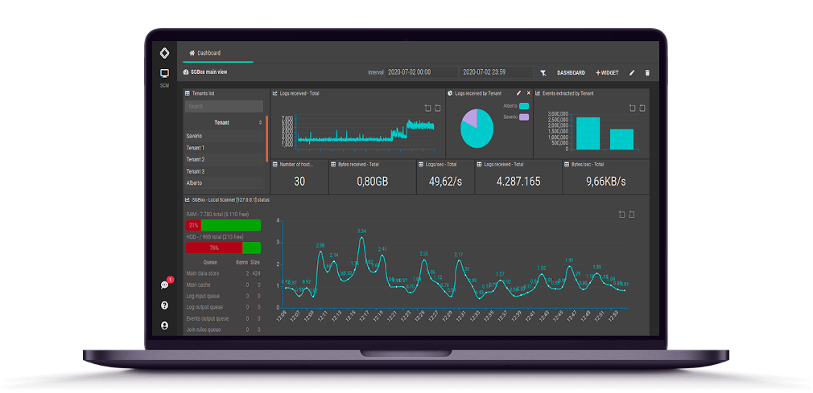
Task: Click the Events extracted by Tenant title
Action: coord(568,94)
